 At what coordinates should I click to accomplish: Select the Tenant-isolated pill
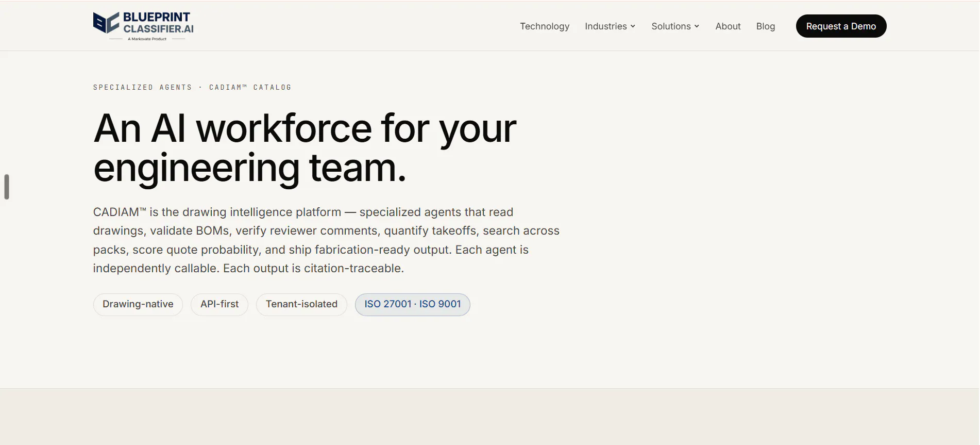[301, 304]
